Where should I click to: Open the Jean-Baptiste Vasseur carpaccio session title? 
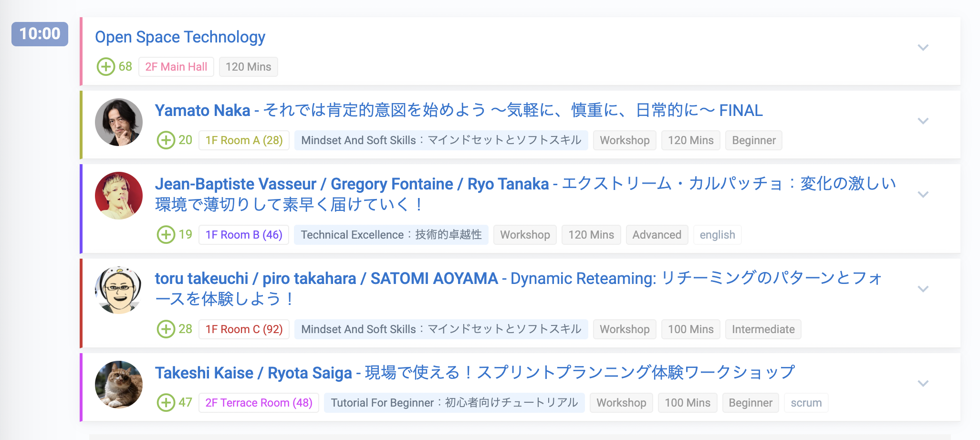(x=525, y=194)
